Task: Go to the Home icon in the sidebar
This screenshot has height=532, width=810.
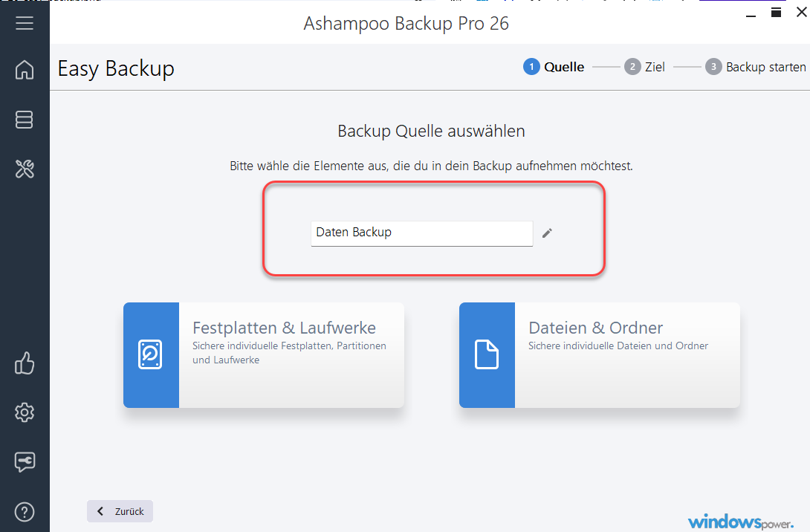Action: tap(25, 70)
